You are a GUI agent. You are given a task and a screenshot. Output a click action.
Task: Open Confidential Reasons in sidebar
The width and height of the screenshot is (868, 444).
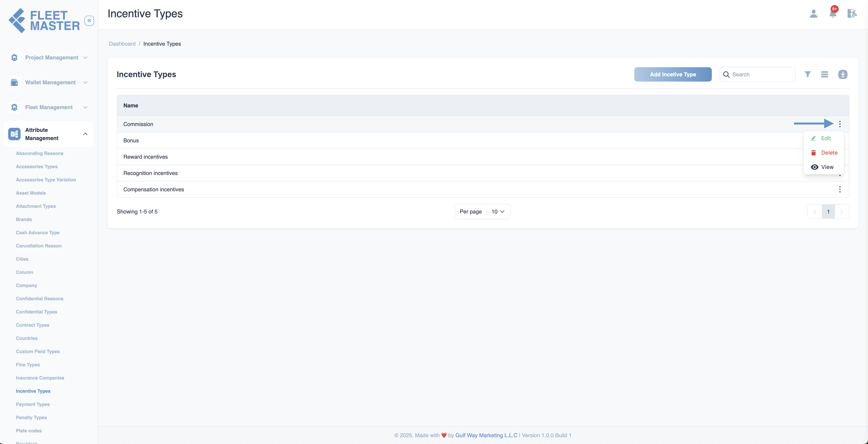pyautogui.click(x=39, y=299)
